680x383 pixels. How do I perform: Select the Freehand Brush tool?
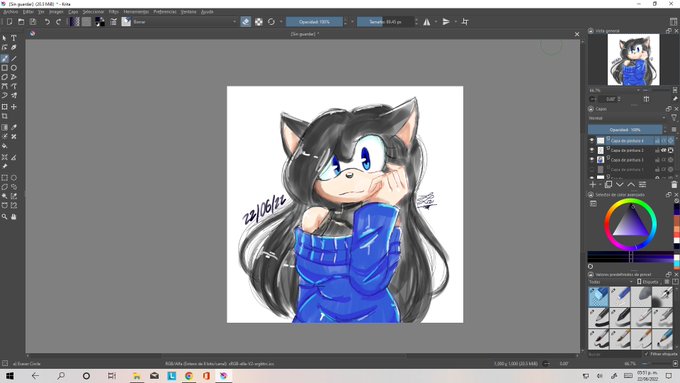click(x=4, y=59)
